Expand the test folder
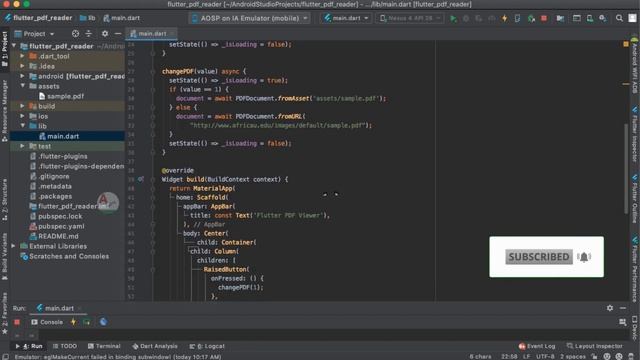 click(22, 146)
